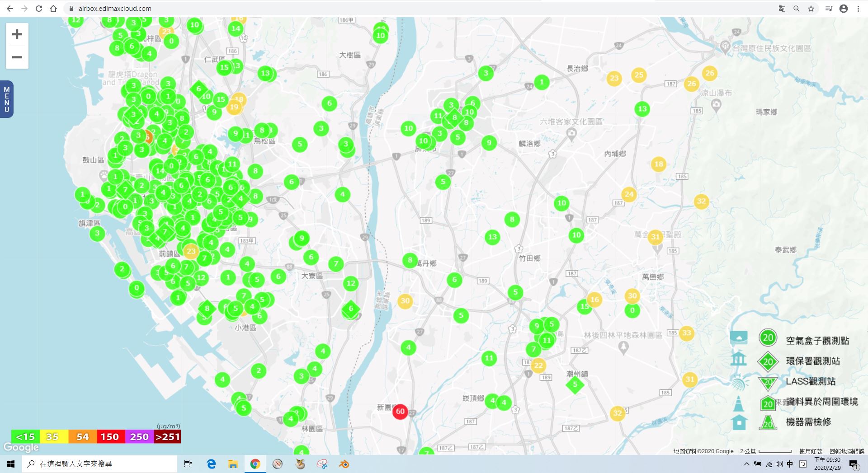Click the 空氣盒子觀測點 legend label
Image resolution: width=868 pixels, height=473 pixels.
point(817,341)
